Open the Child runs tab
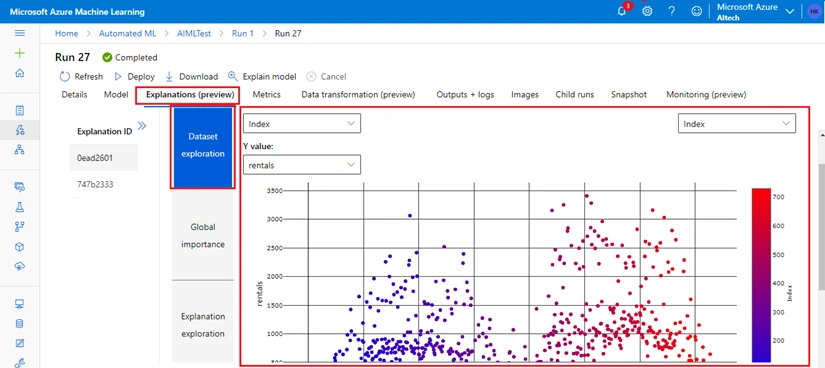Viewport: 825px width, 368px height. 575,95
